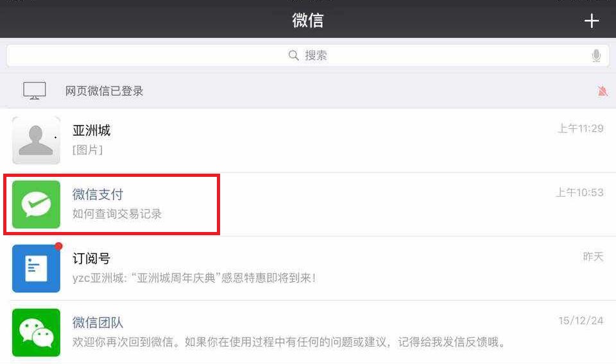
Task: Tap the 微信支付 green checkmark icon
Action: (x=36, y=204)
